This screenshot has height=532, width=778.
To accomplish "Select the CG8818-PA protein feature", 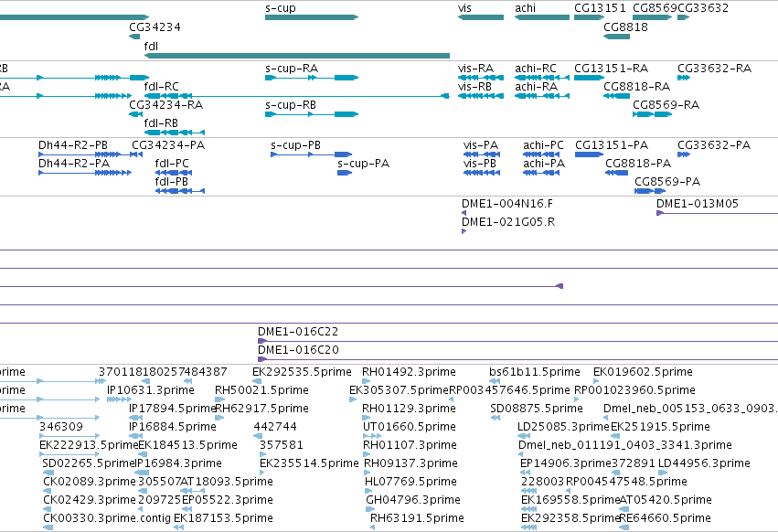I will click(x=616, y=173).
